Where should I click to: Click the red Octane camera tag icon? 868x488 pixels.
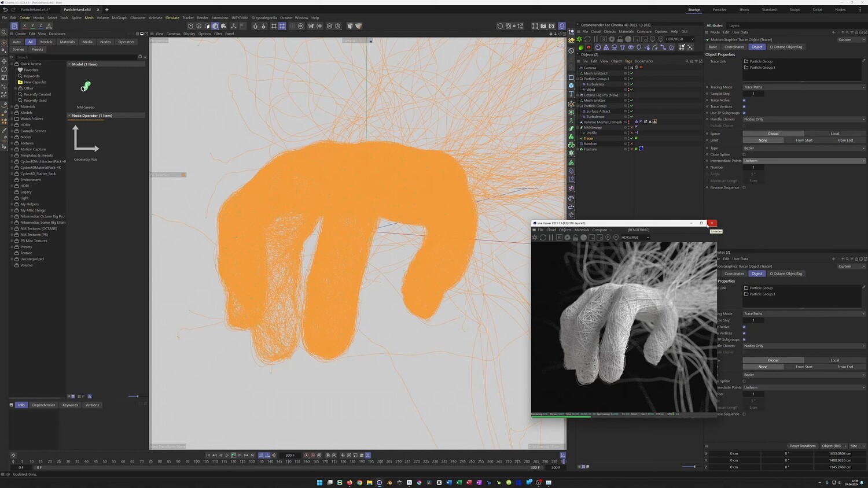[x=589, y=47]
